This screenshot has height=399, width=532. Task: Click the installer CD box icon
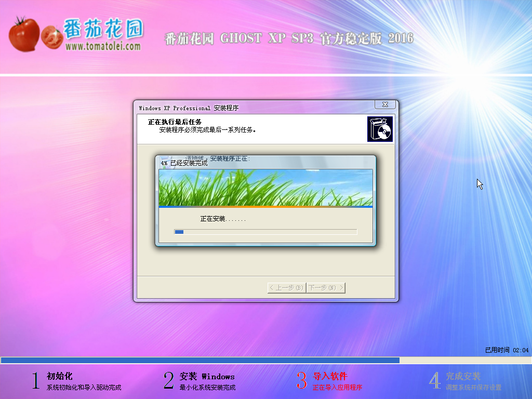pos(380,129)
